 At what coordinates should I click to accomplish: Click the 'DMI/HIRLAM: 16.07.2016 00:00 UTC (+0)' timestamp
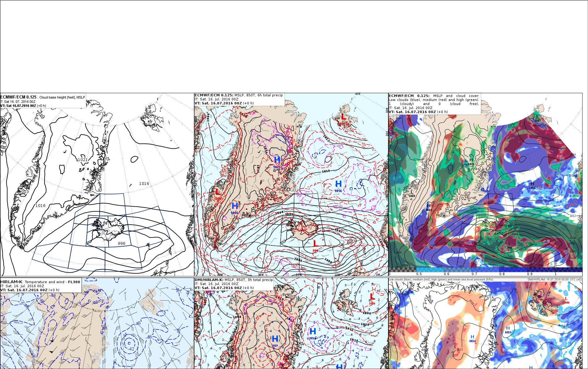pos(555,279)
